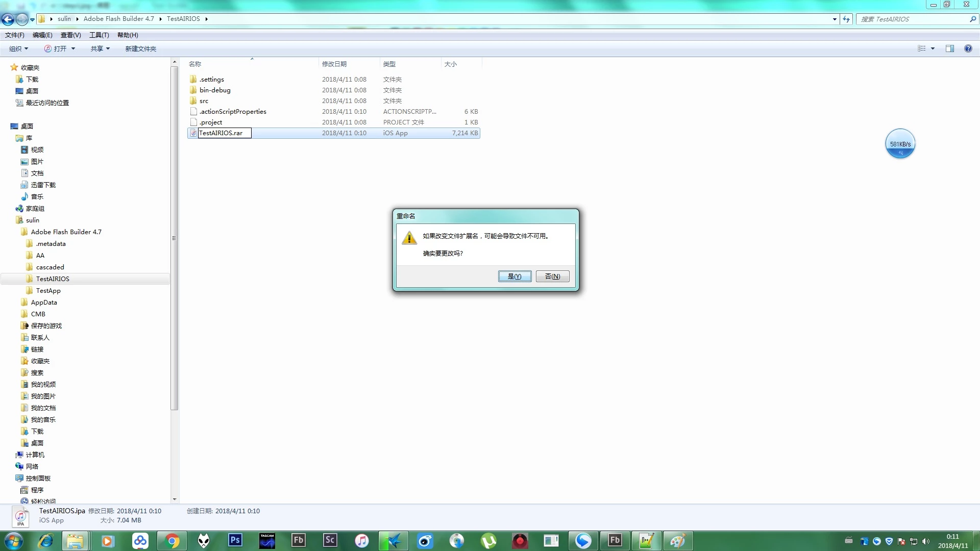Open the 工具(T) menu

coord(99,35)
